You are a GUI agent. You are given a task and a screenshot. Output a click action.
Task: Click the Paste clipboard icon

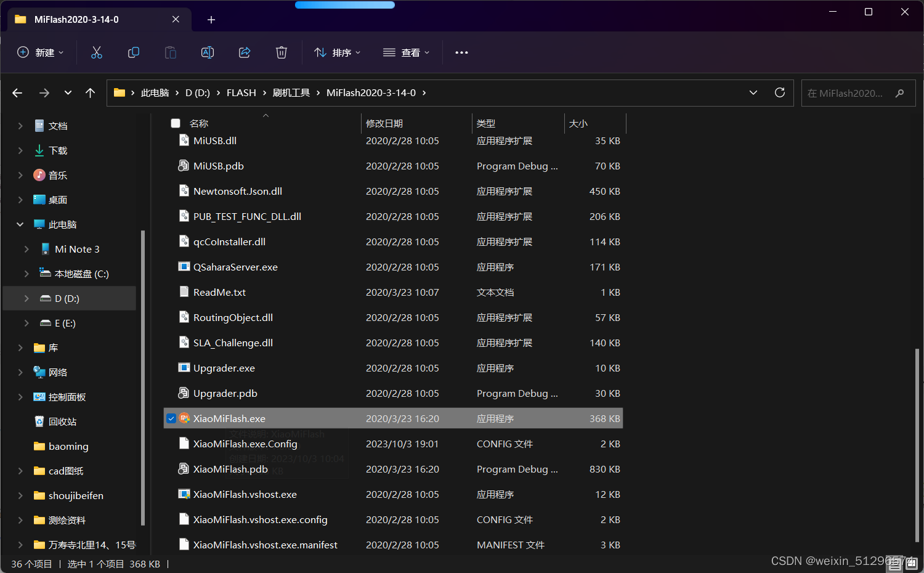tap(171, 52)
